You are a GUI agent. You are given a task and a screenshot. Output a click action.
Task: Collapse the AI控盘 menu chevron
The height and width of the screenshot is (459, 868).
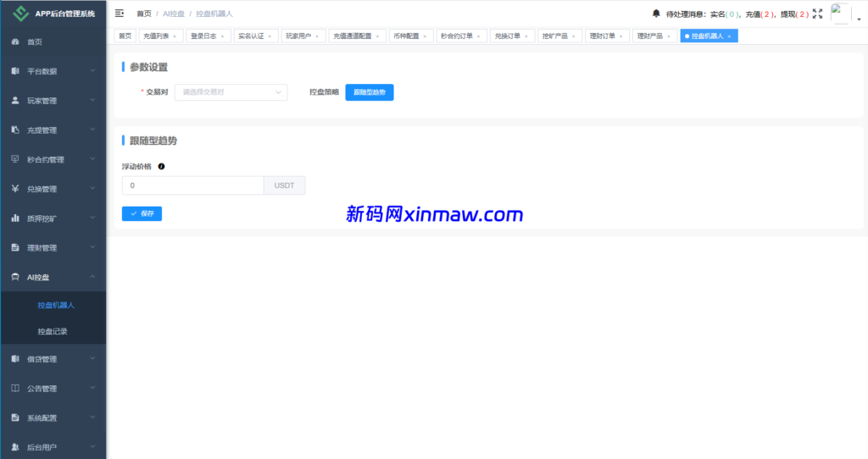[92, 277]
